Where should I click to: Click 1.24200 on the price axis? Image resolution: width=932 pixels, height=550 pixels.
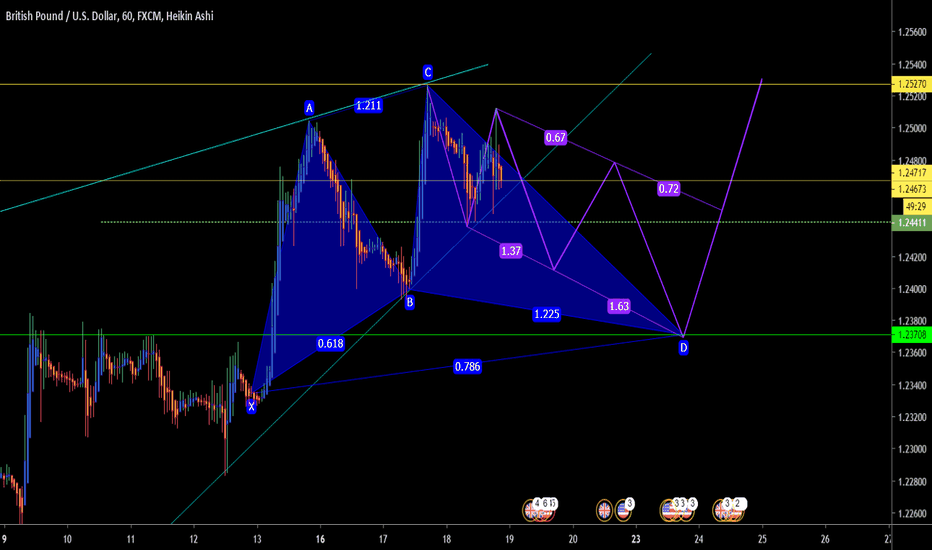(x=912, y=257)
